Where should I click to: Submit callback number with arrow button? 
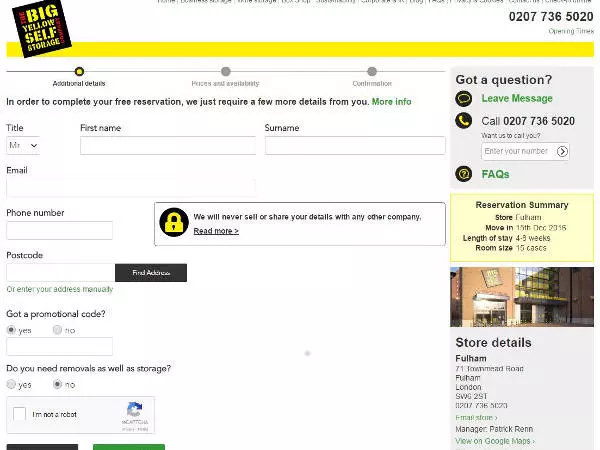point(563,152)
